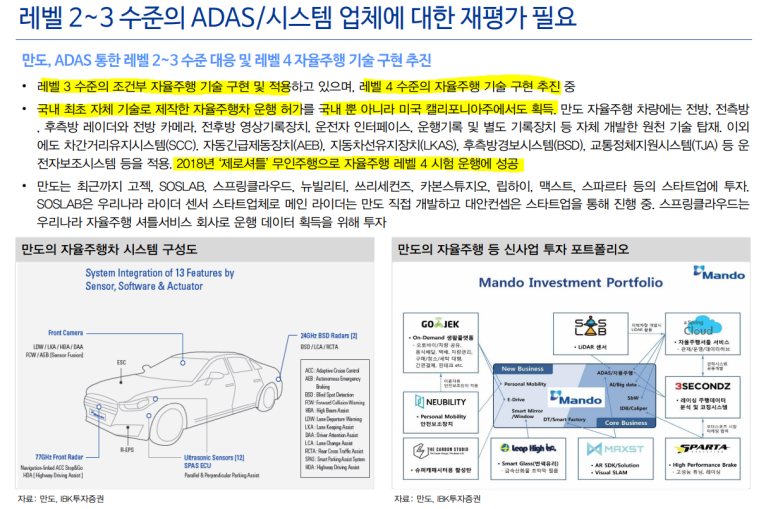Click the SPARTA logo
The width and height of the screenshot is (773, 509).
coord(703,448)
